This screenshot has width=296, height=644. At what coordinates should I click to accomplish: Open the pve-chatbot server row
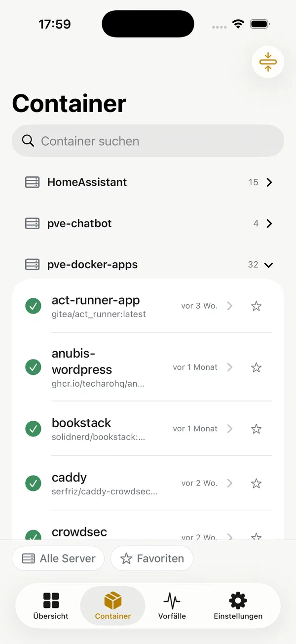(x=148, y=224)
